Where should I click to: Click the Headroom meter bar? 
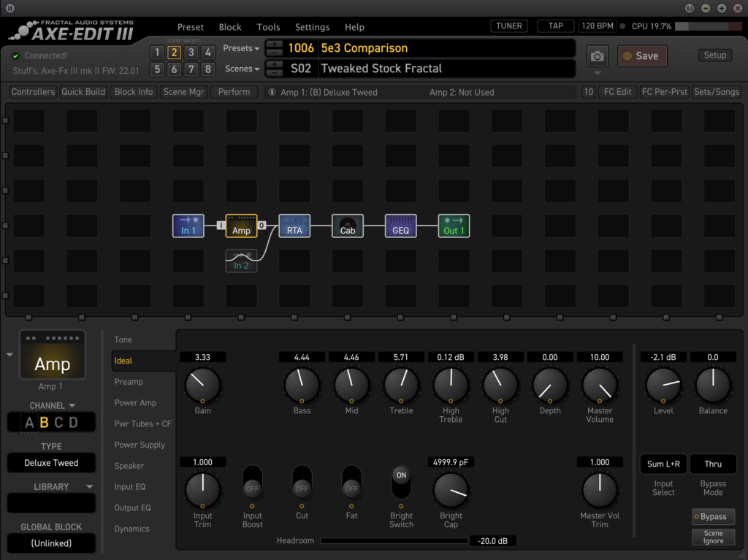click(394, 540)
